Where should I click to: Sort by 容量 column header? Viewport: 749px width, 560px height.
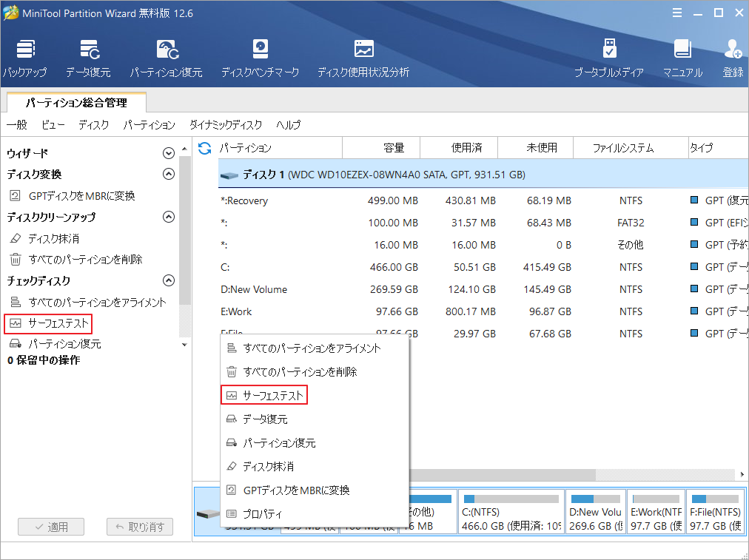(381, 148)
